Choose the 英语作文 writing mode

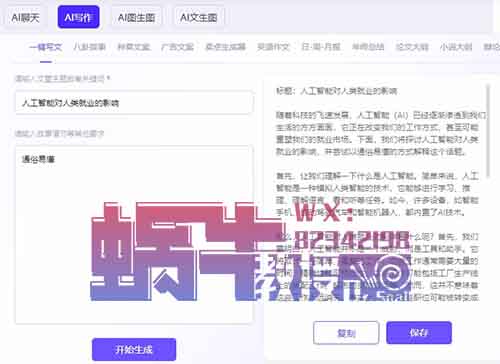pyautogui.click(x=273, y=47)
